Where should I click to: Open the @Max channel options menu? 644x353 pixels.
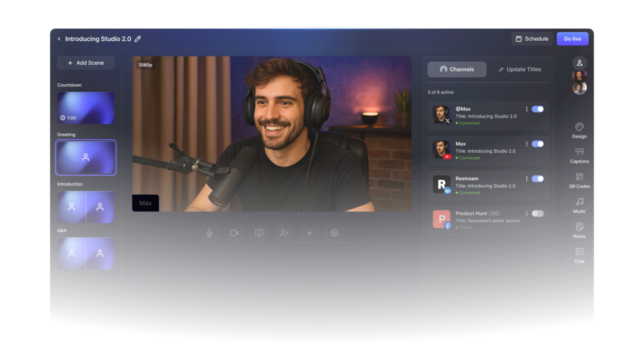coord(526,109)
